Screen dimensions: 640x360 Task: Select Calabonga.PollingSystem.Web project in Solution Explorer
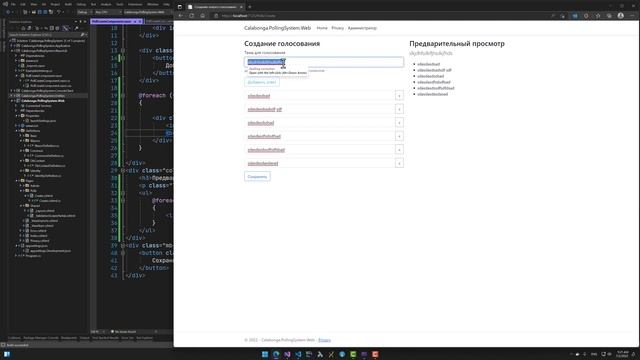[x=42, y=100]
